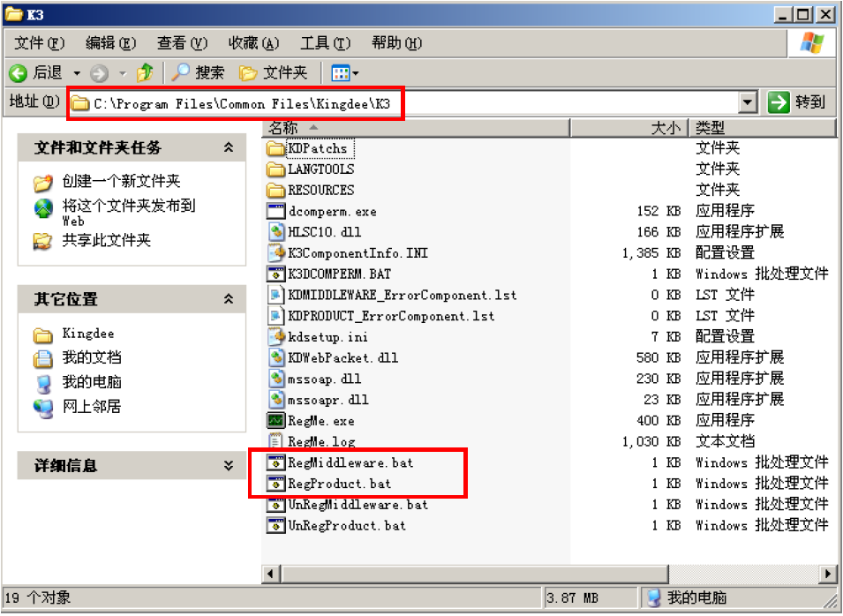This screenshot has width=843, height=616.
Task: Sort by 名称 column header
Action: 416,128
